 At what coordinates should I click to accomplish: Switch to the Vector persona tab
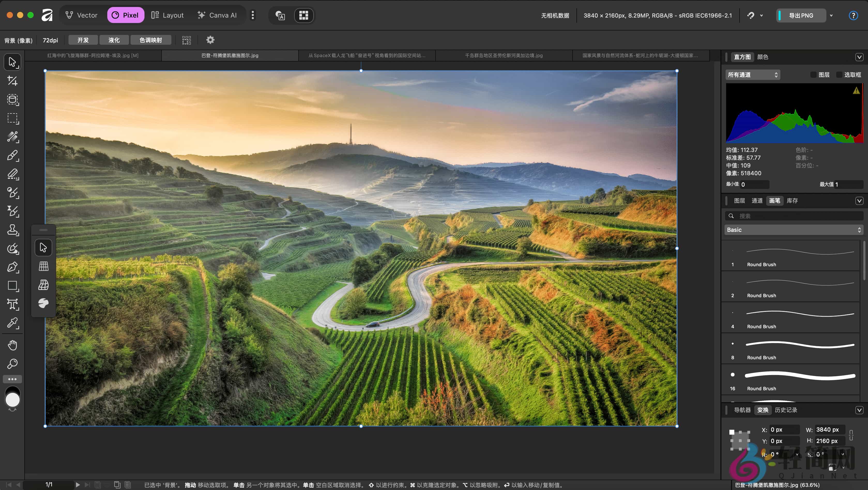pos(81,15)
